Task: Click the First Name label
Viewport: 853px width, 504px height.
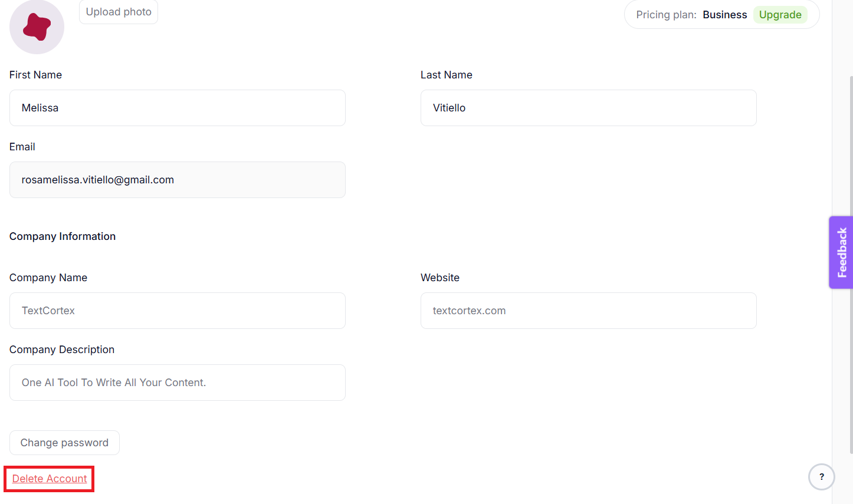Action: (35, 75)
